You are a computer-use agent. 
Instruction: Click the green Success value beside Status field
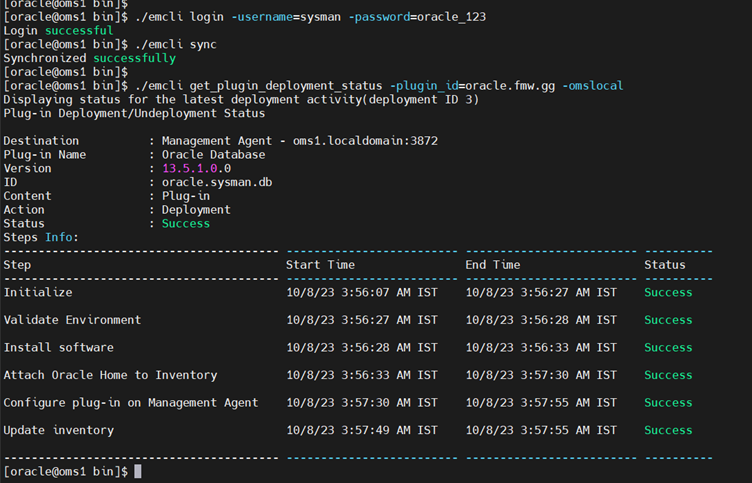(186, 223)
